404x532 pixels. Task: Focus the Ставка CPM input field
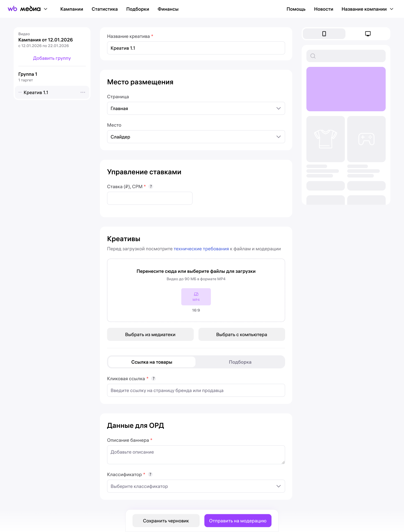pyautogui.click(x=150, y=198)
